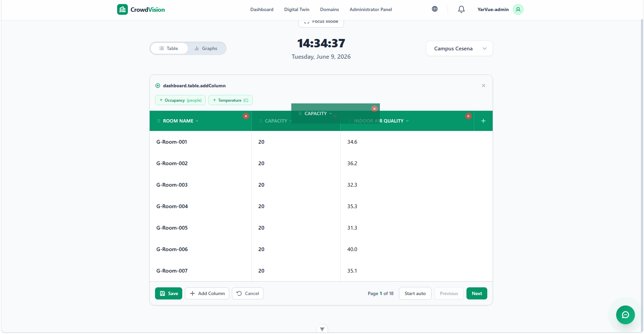
Task: Select the G-Room-001 row name
Action: pyautogui.click(x=171, y=142)
